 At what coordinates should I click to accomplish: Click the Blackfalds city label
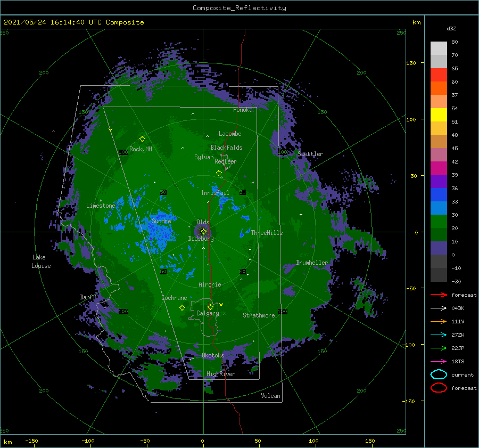point(226,148)
